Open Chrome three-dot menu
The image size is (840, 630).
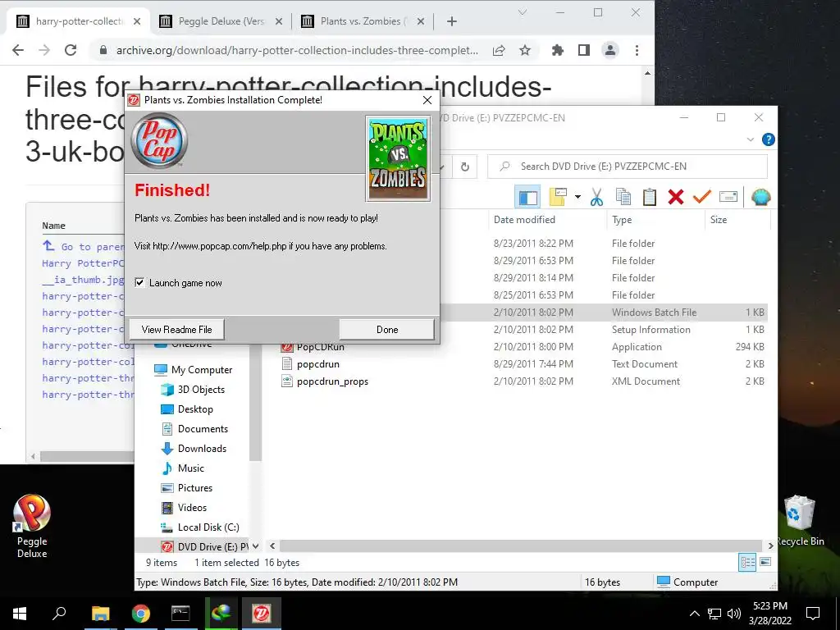(x=637, y=50)
